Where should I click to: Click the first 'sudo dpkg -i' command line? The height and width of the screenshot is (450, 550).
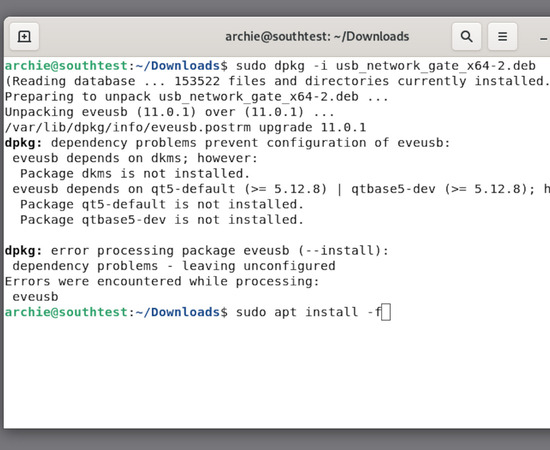(x=270, y=66)
